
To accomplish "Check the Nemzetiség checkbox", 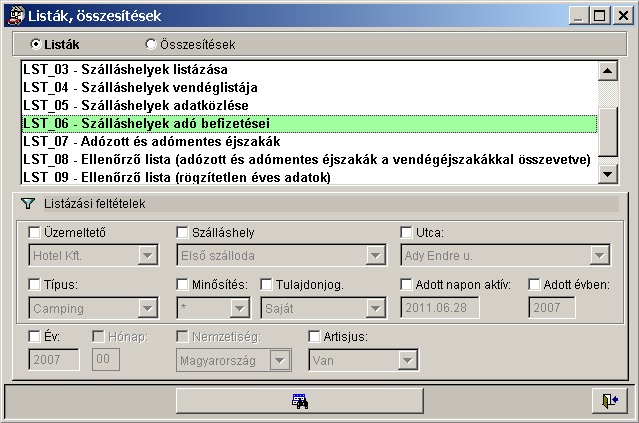I will (x=182, y=336).
